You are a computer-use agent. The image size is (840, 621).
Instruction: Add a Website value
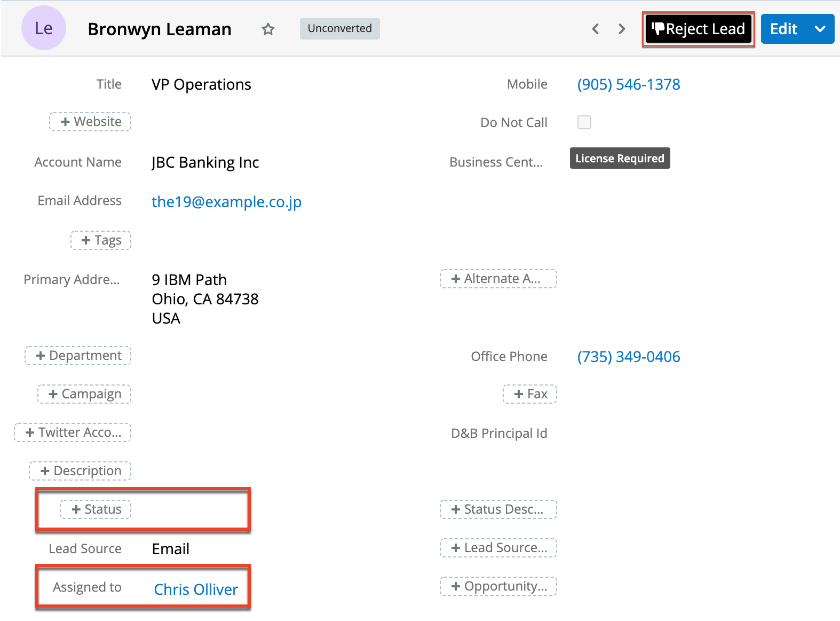(91, 122)
